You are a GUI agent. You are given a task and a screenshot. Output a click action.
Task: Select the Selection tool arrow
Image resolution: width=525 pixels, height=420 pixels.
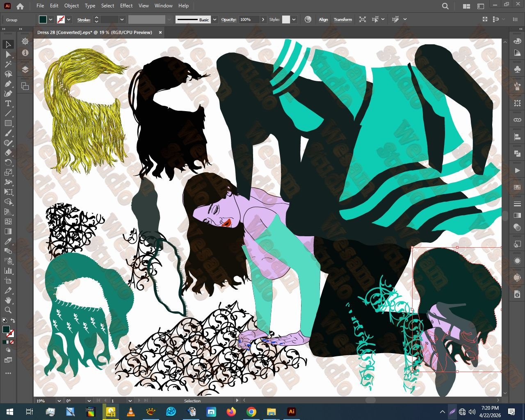(x=8, y=44)
